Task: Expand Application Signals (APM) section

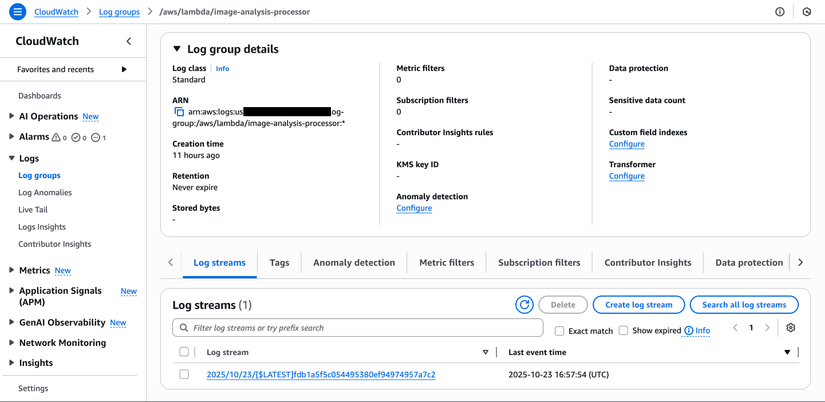Action: 12,290
